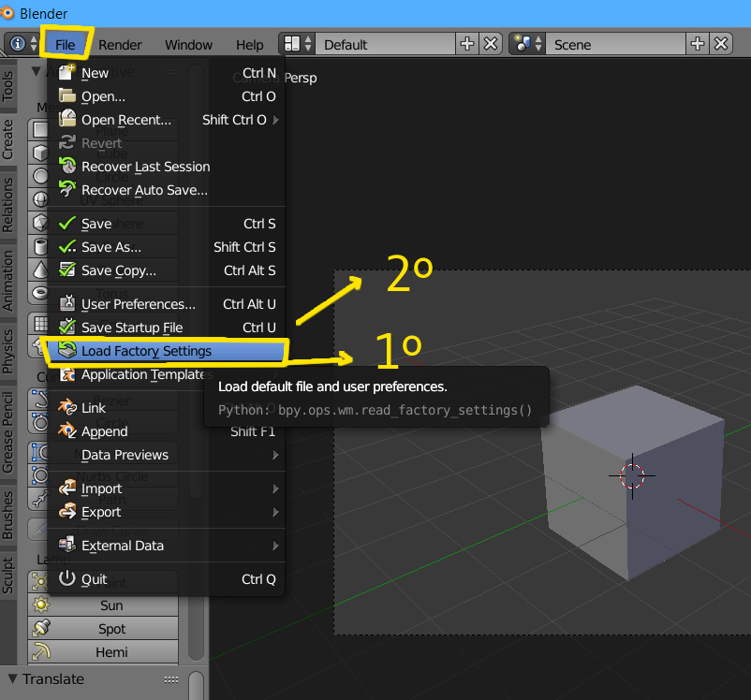Image resolution: width=751 pixels, height=700 pixels.
Task: Click the Save Startup File icon
Action: point(67,327)
